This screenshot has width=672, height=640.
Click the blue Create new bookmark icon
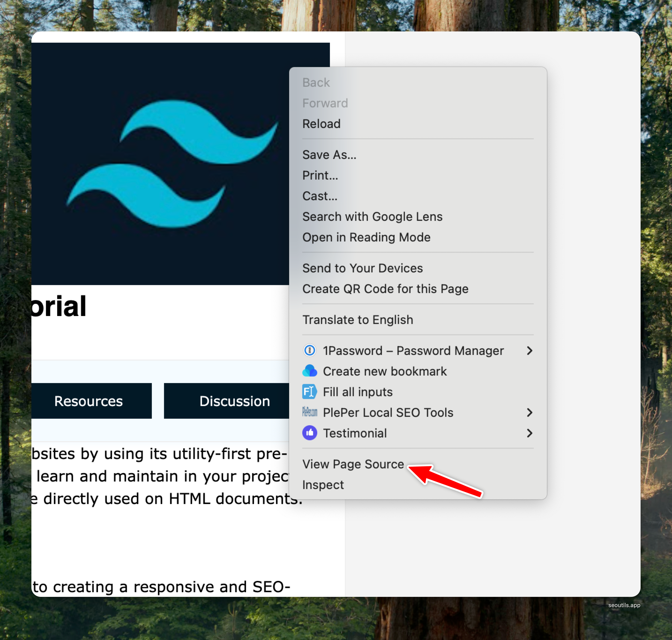click(309, 371)
